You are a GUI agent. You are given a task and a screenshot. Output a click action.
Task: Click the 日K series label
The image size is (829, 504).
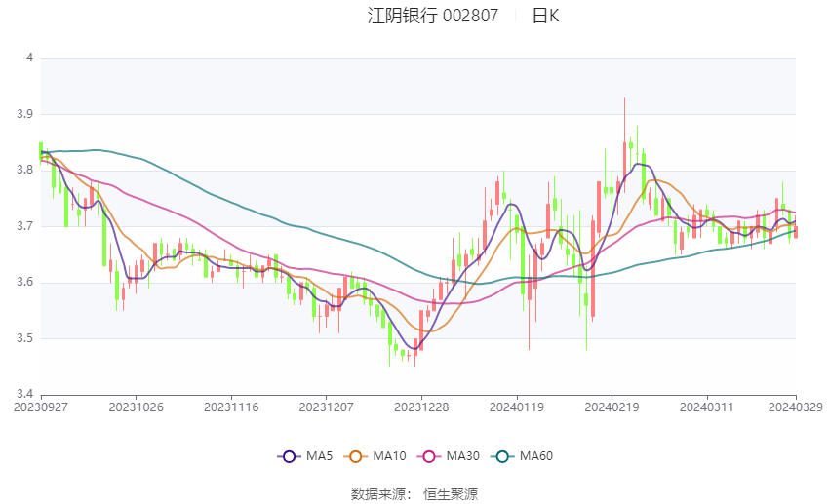click(x=545, y=16)
